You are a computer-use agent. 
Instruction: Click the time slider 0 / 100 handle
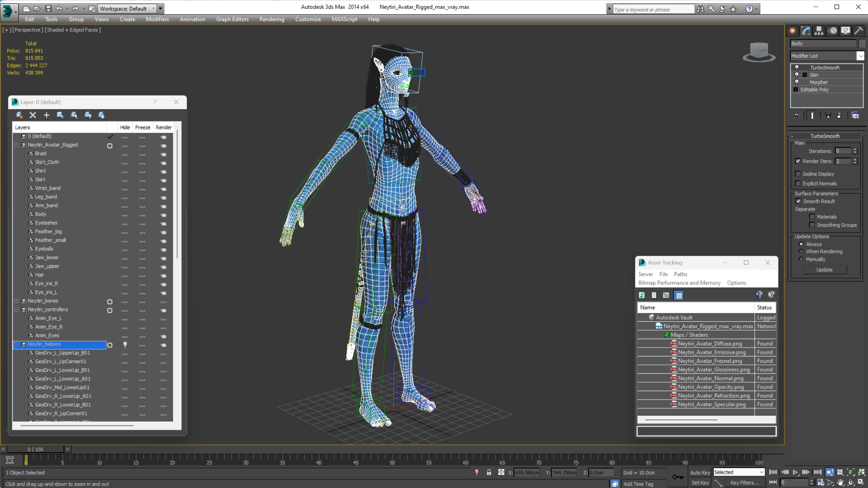(x=35, y=449)
